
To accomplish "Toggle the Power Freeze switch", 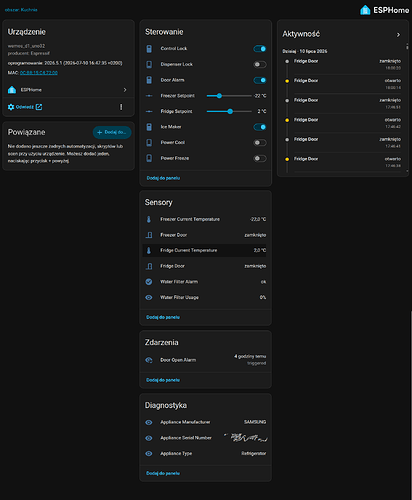I will pyautogui.click(x=260, y=158).
